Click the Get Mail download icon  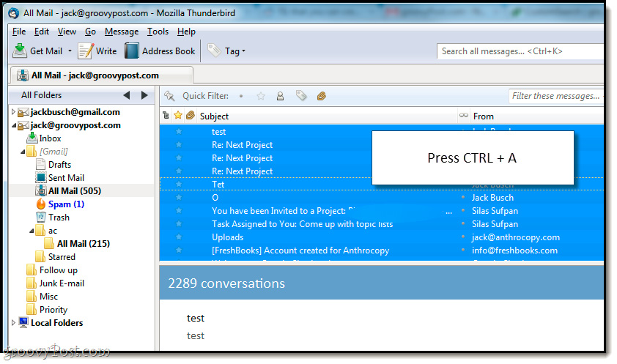pyautogui.click(x=20, y=51)
